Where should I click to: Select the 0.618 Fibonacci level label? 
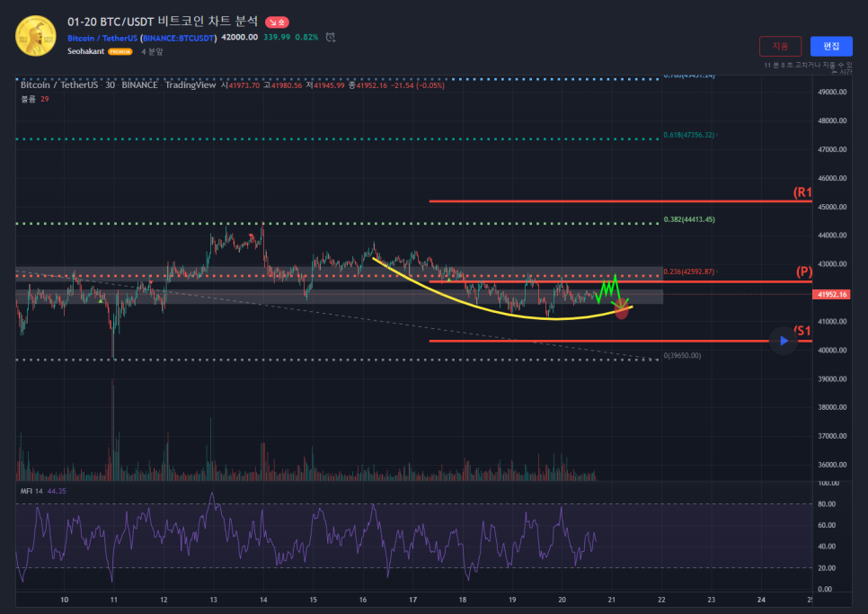(688, 135)
